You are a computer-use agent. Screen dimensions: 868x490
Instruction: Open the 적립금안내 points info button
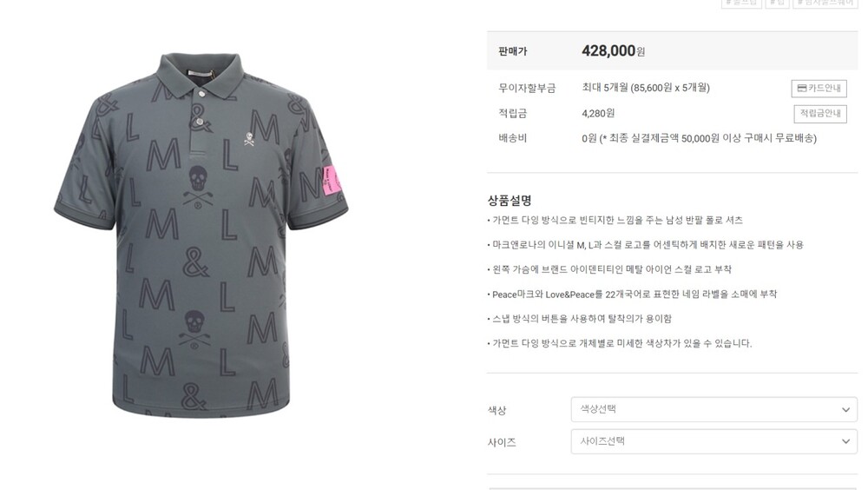tap(820, 114)
